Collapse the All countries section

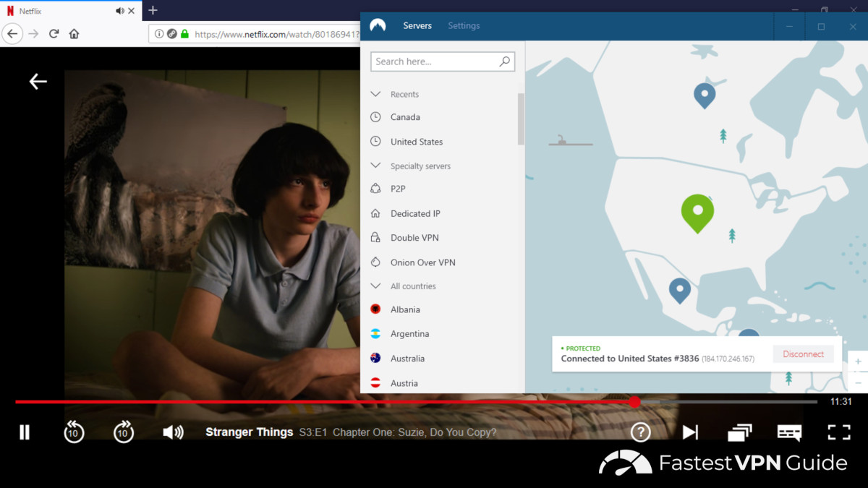coord(375,286)
